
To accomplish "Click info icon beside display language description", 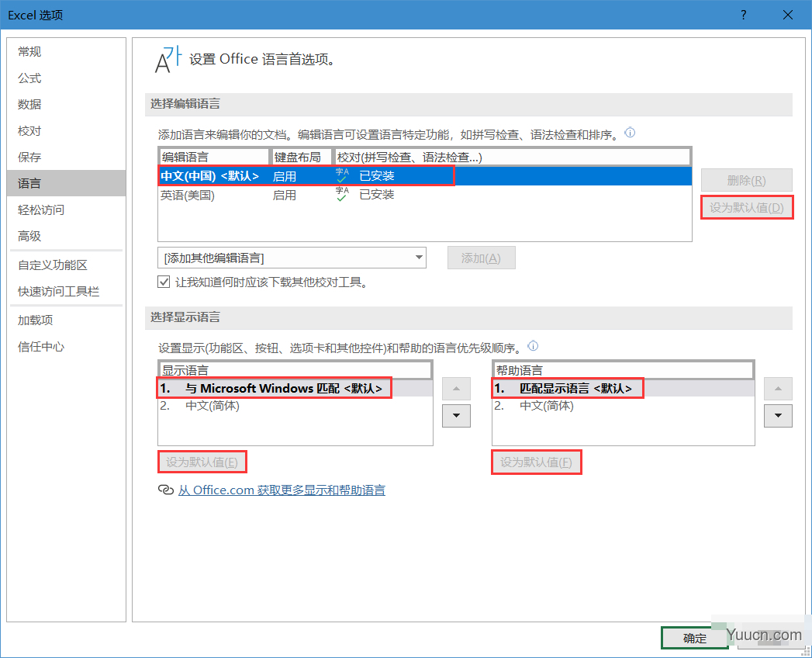I will click(533, 345).
